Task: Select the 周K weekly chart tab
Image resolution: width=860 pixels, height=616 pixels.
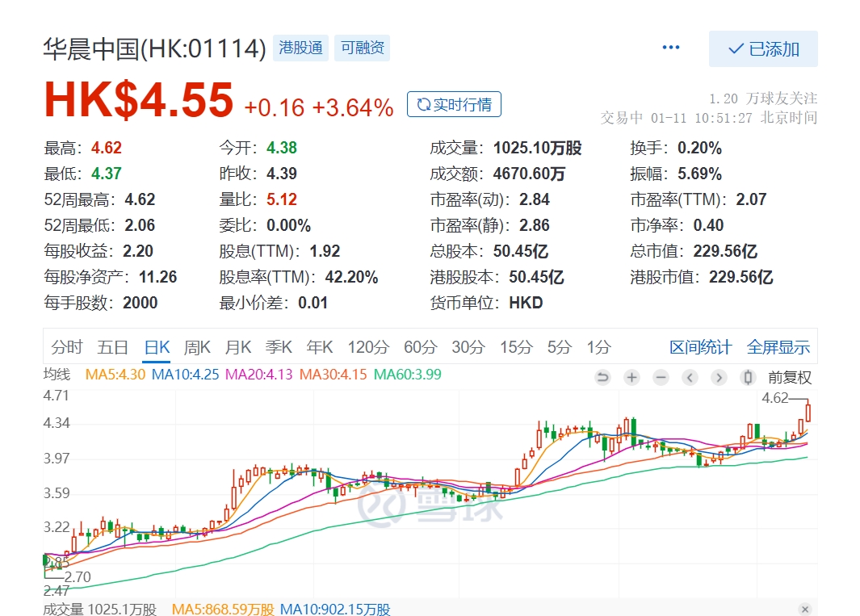Action: coord(197,347)
